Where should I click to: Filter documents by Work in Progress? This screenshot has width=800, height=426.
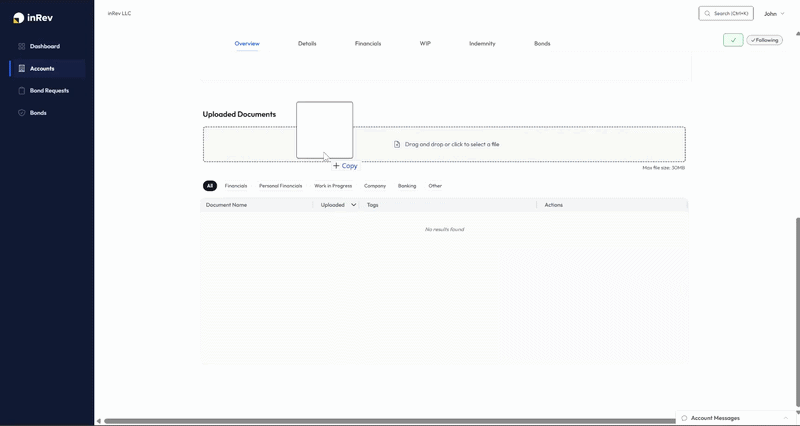333,186
